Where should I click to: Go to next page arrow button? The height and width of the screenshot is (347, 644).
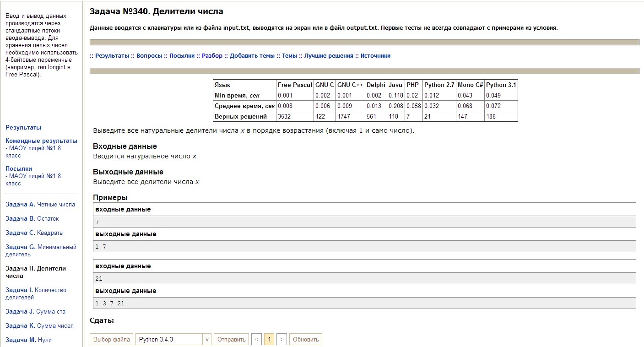282,339
